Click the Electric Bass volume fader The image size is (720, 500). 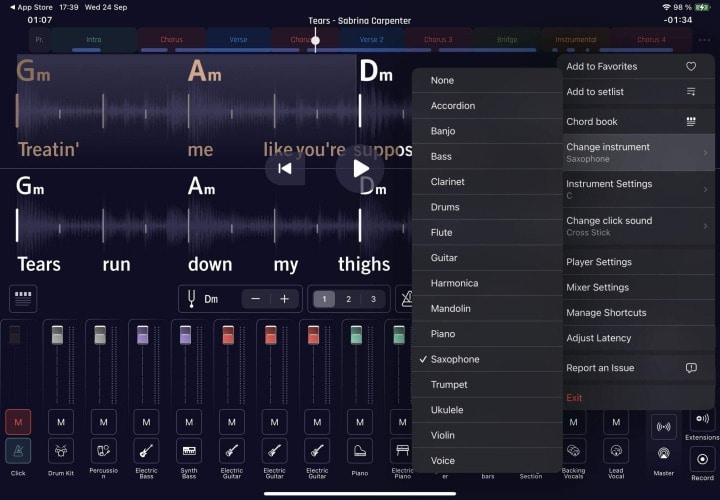(142, 335)
